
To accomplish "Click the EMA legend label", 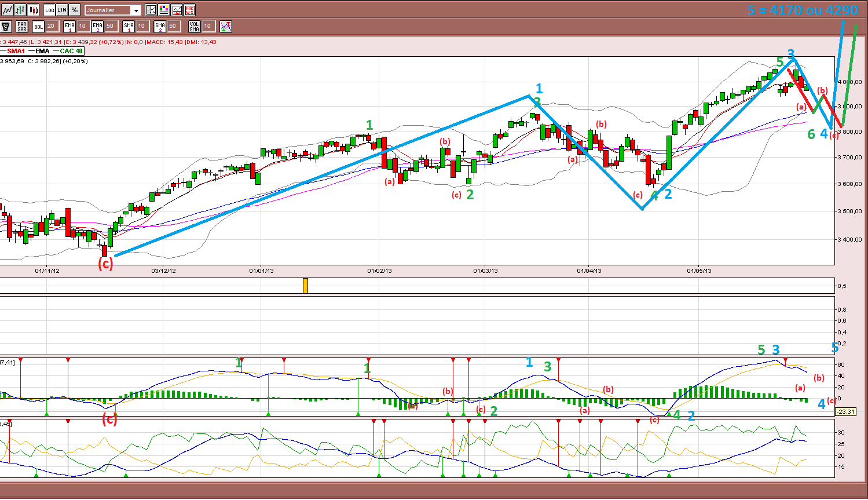I will click(42, 51).
